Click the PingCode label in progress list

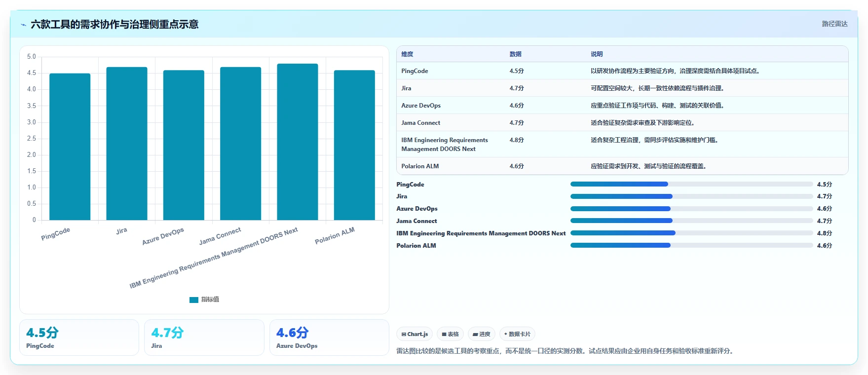pyautogui.click(x=410, y=185)
